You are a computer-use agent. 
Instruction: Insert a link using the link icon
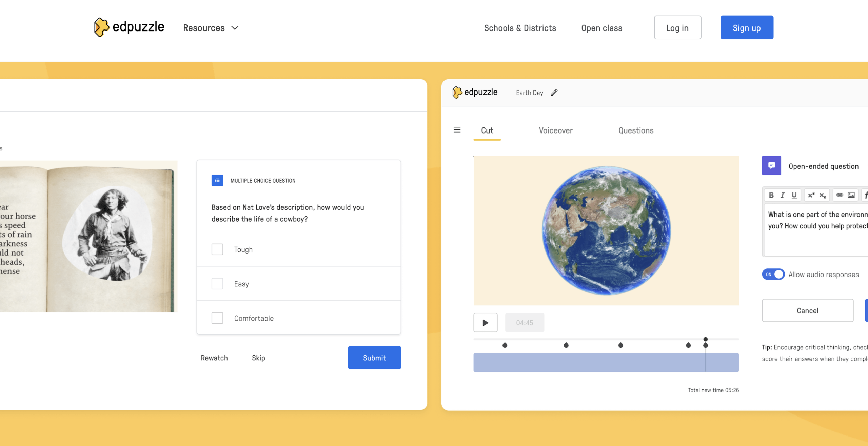coord(840,195)
